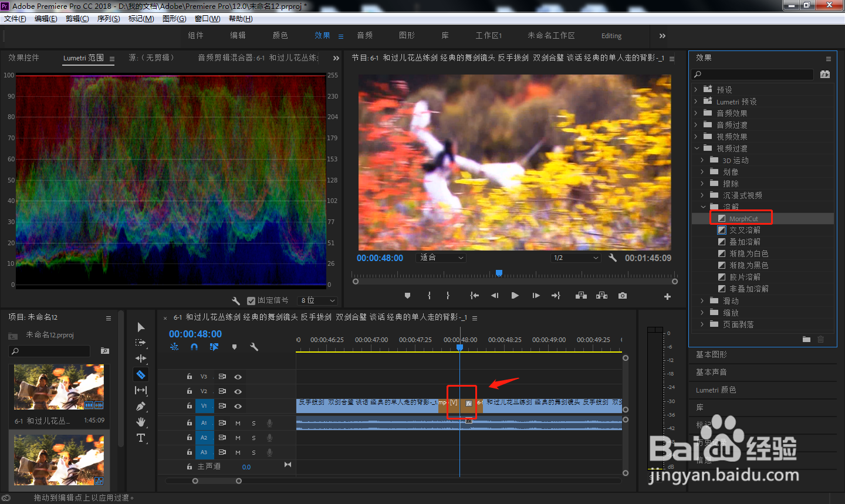Screen dimensions: 845x504
Task: Open the 8 位 bit depth dropdown
Action: coord(317,300)
